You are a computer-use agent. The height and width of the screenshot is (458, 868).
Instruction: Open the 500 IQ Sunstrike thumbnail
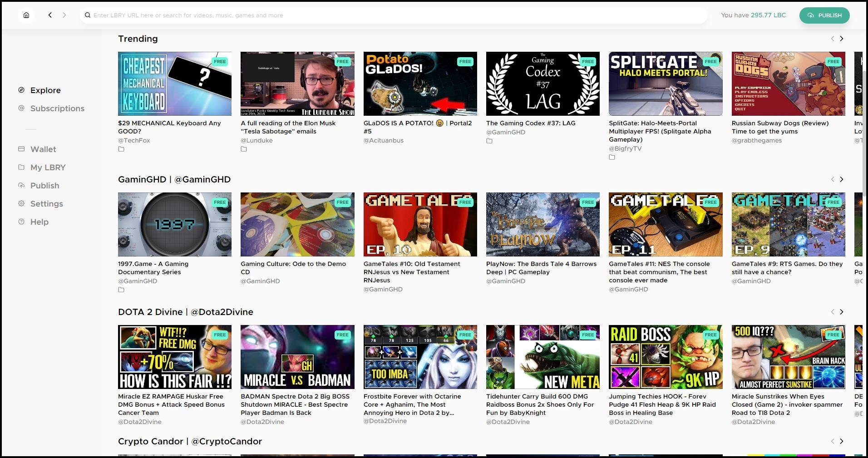pyautogui.click(x=789, y=357)
